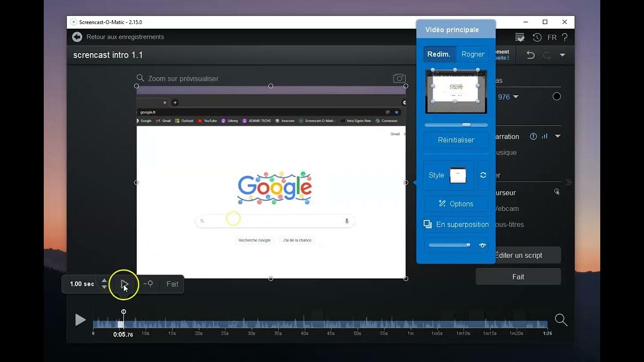Open timeline zoom with the magnifier icon
The width and height of the screenshot is (644, 362).
[561, 320]
